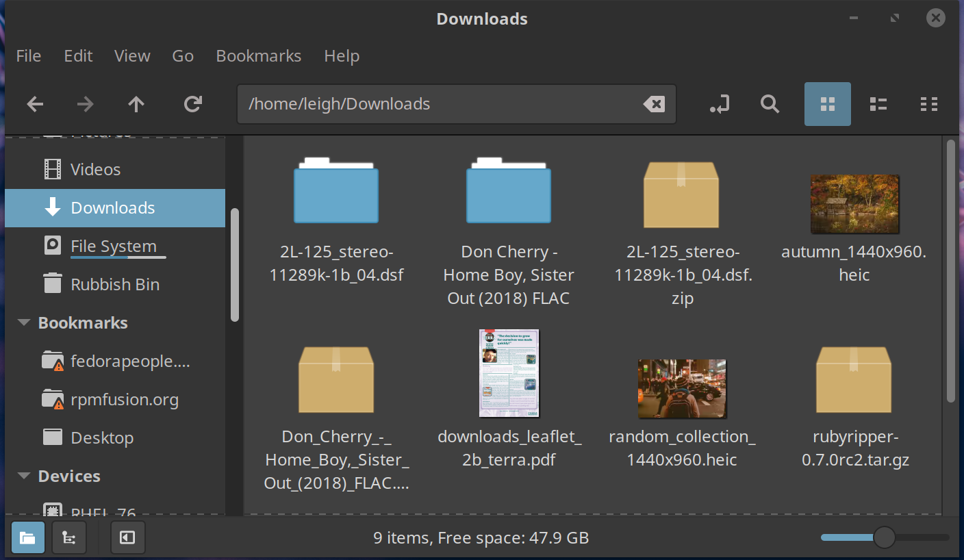Screen dimensions: 964x560
Task: Open the Go menu
Action: pyautogui.click(x=183, y=56)
